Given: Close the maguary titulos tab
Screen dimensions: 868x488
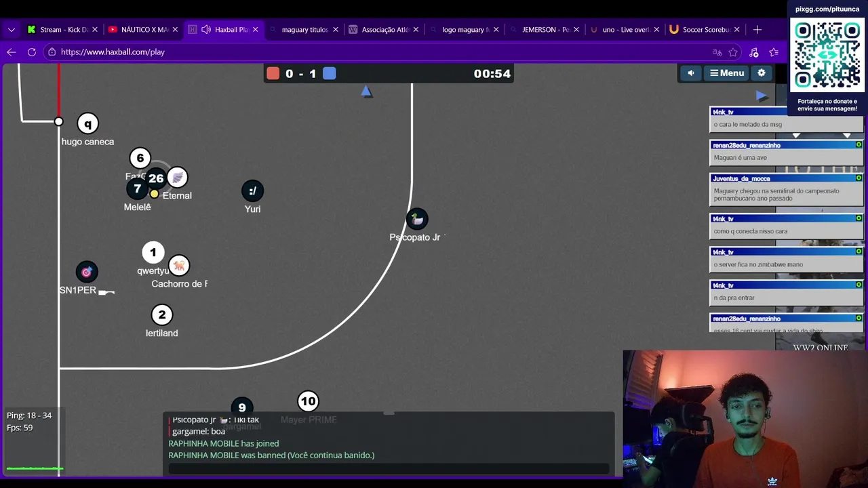Looking at the screenshot, I should click(336, 30).
